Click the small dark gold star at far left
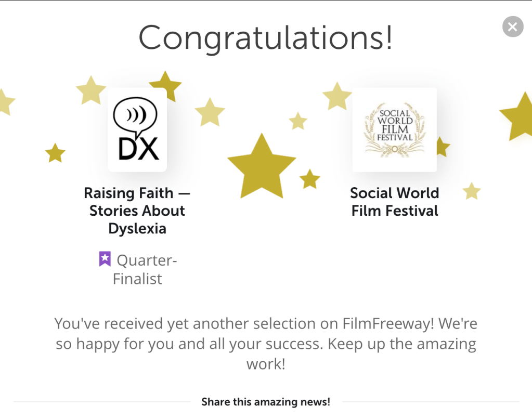Viewport: 532px width, 419px height. pos(55,153)
